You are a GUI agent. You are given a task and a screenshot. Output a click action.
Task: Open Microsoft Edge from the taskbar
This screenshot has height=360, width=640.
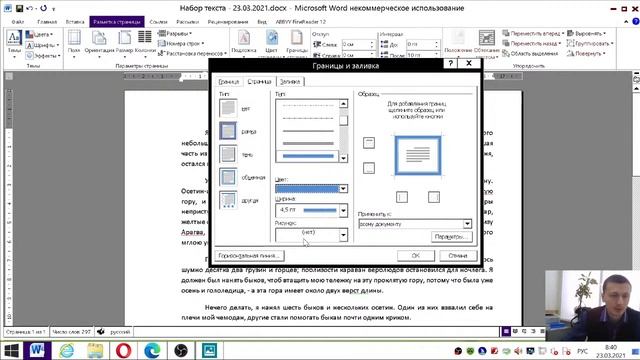[152, 351]
